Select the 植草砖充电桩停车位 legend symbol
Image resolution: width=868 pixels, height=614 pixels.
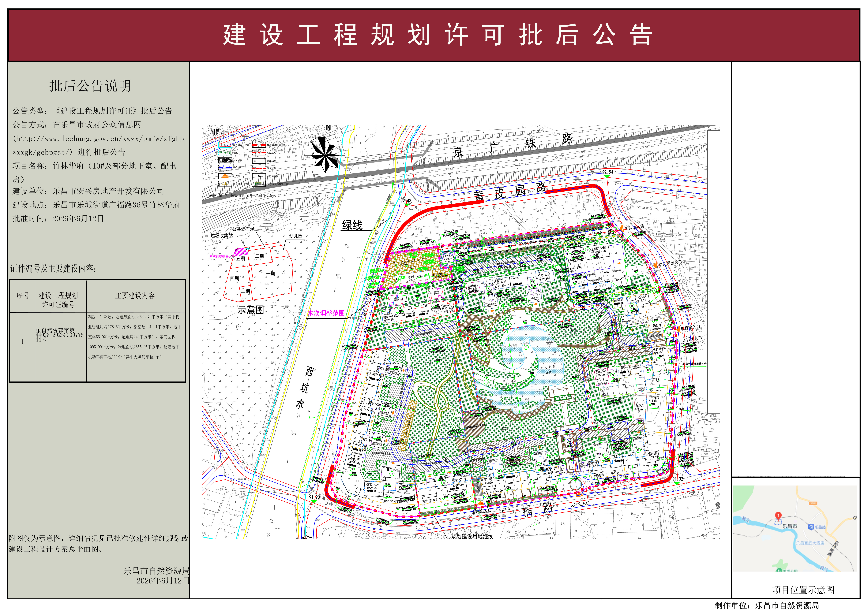tap(259, 184)
